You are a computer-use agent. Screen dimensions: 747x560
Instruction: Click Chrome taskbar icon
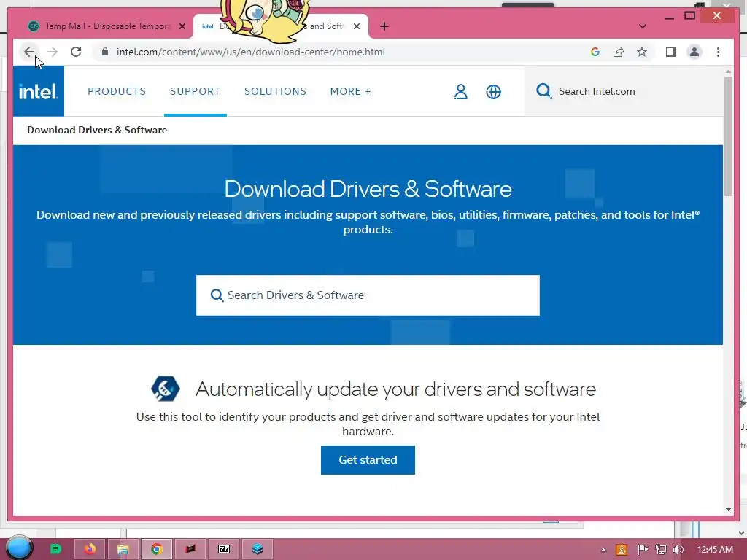tap(156, 549)
